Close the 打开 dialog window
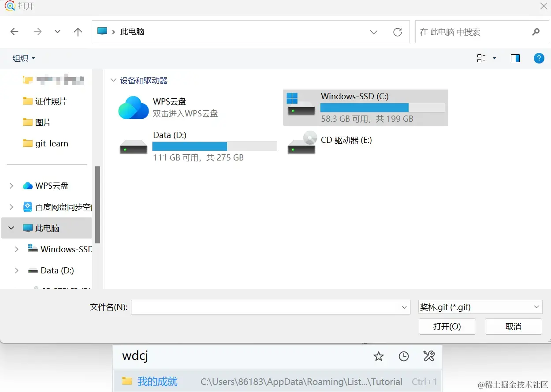 pos(544,6)
